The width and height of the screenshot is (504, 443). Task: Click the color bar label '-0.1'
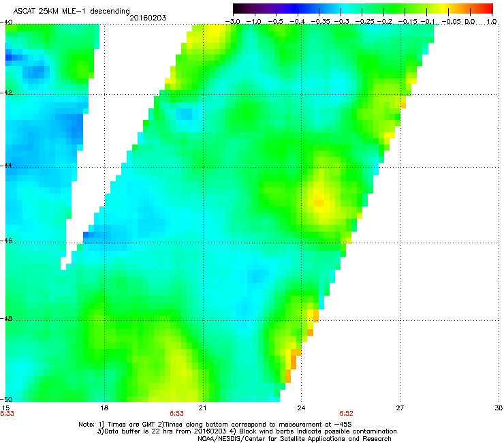point(428,22)
